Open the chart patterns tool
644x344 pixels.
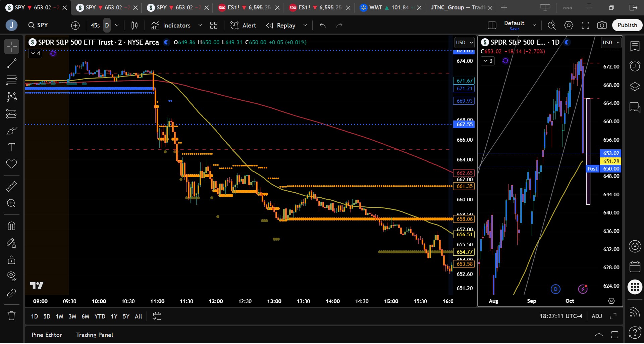point(11,97)
